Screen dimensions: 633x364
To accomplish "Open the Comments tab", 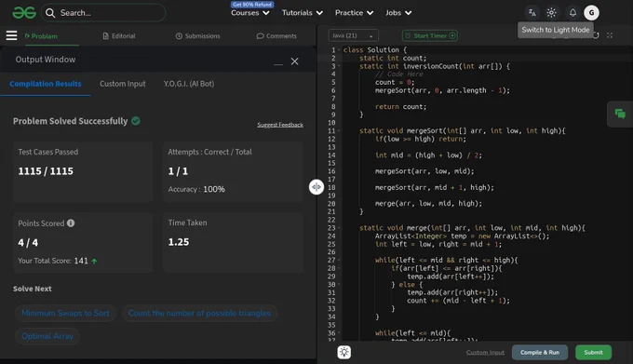I will pos(276,36).
